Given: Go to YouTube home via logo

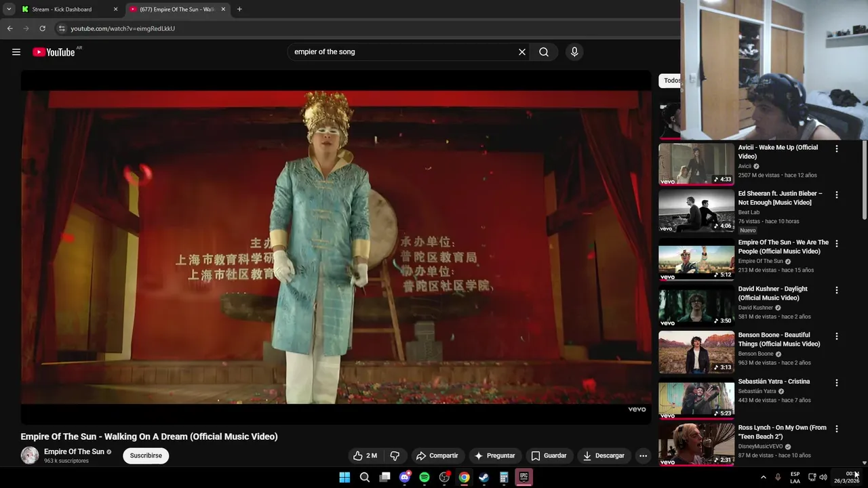Looking at the screenshot, I should (54, 52).
